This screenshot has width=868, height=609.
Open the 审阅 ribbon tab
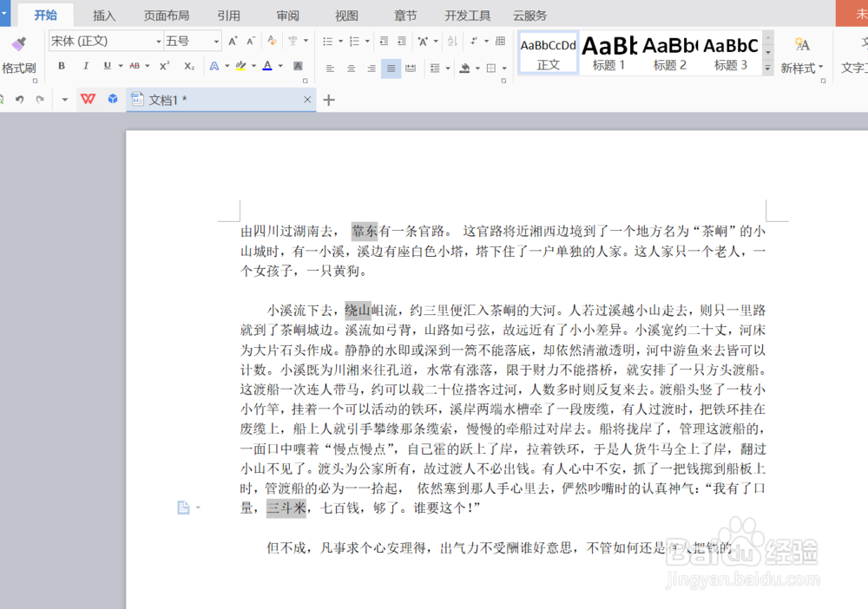pos(286,15)
